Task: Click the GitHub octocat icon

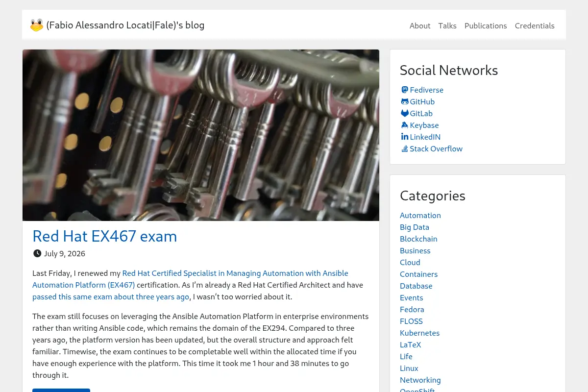Action: pyautogui.click(x=405, y=101)
